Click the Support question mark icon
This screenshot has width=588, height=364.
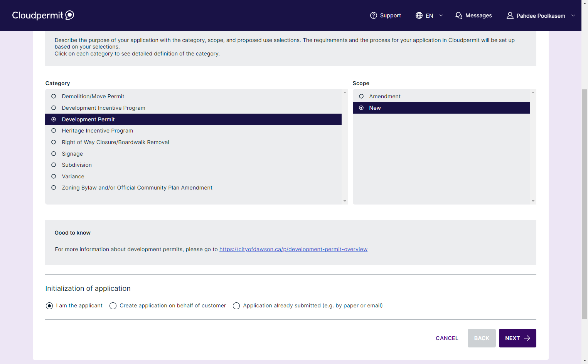(373, 15)
